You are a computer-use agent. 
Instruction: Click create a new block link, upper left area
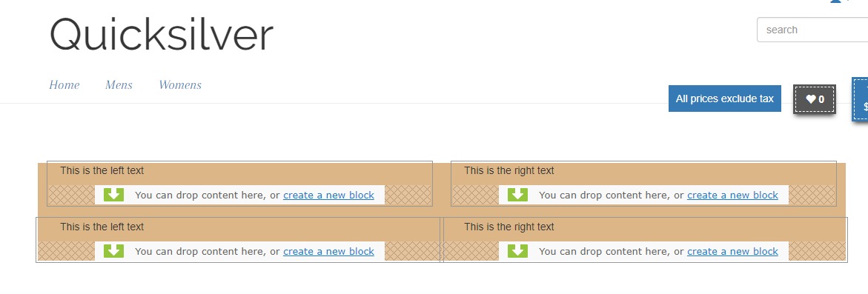click(329, 195)
